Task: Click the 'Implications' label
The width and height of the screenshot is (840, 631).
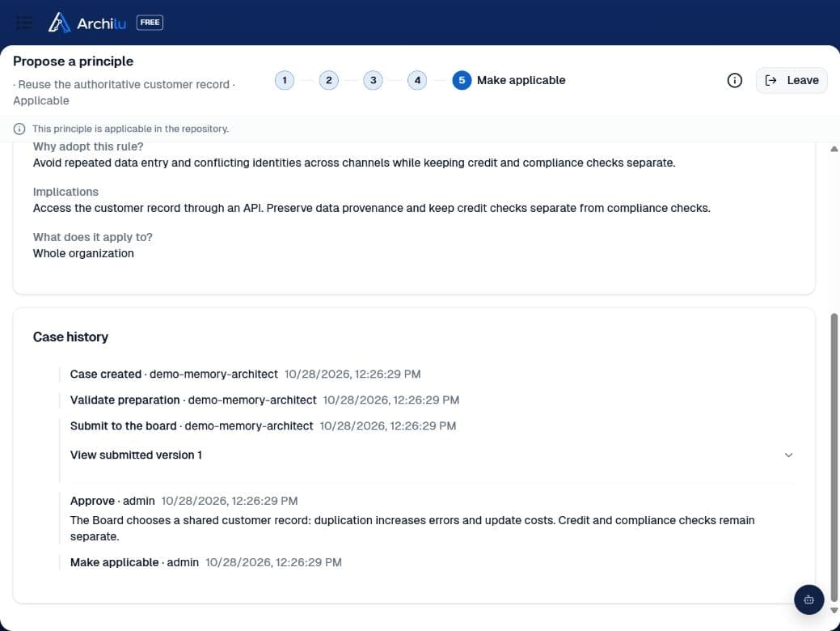Action: [66, 192]
